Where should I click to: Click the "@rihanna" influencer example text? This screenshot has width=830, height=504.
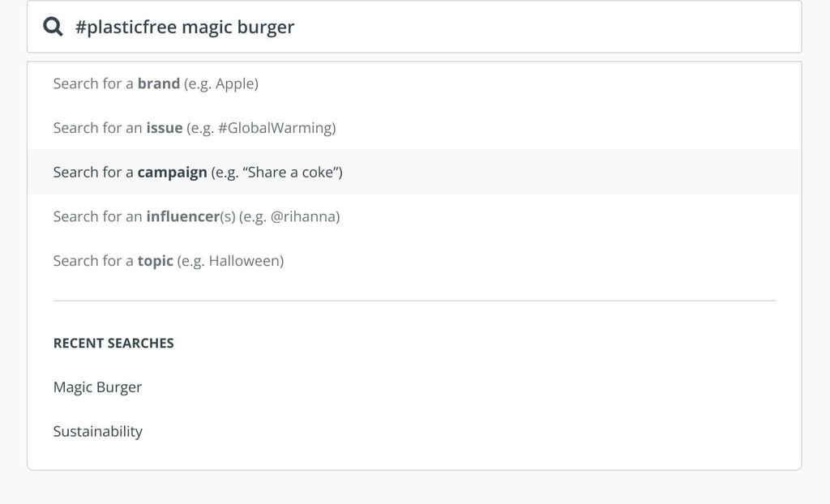(x=303, y=217)
